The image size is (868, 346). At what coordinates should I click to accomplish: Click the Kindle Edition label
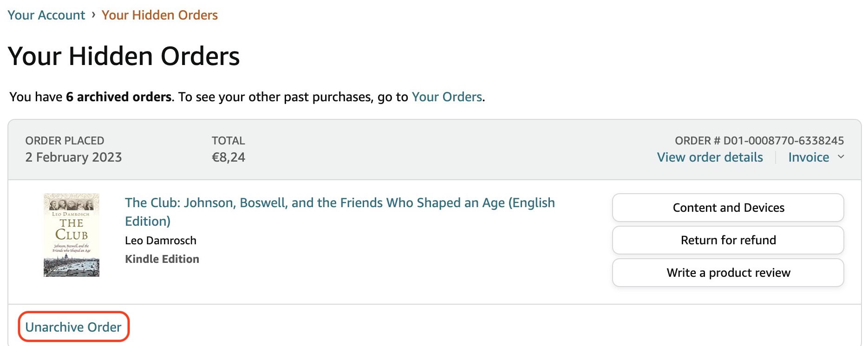(162, 259)
